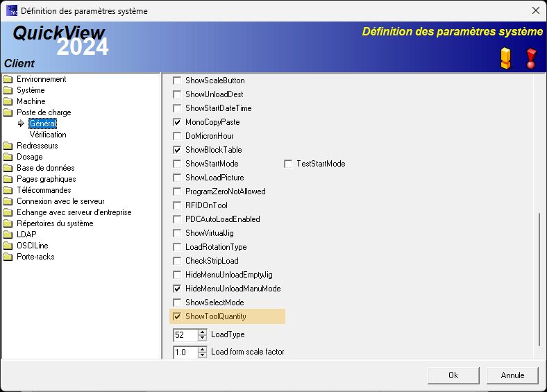Open the Système tree node
Screen dimensions: 547x392
tap(31, 90)
